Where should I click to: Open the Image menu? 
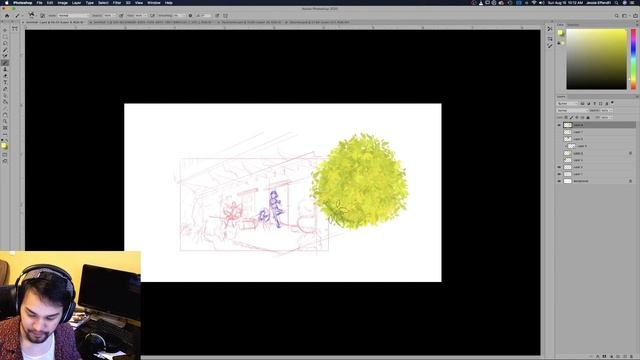point(62,2)
